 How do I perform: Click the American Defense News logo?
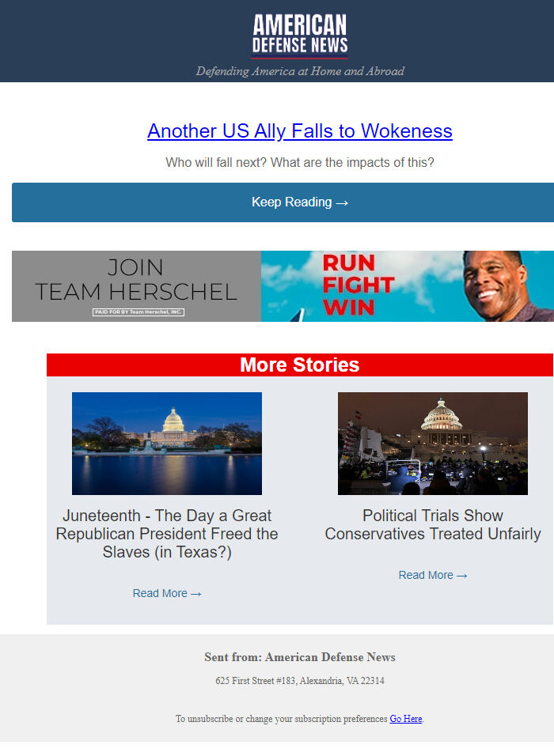(x=300, y=36)
